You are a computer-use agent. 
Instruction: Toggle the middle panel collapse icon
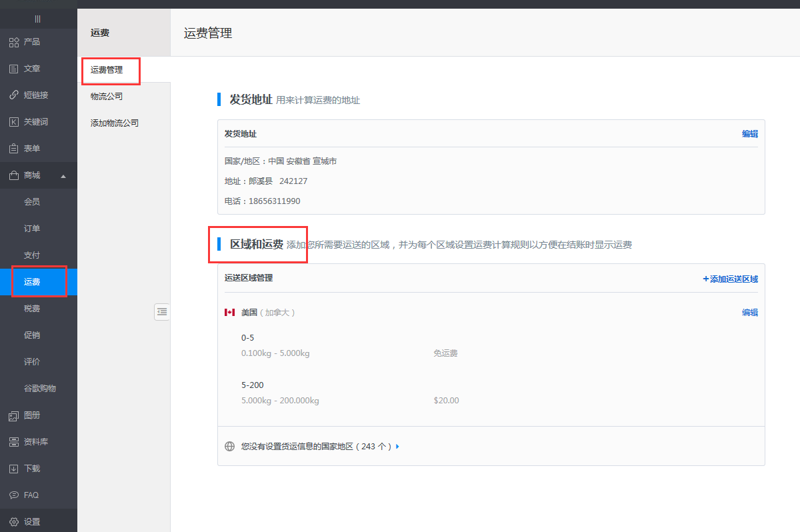pyautogui.click(x=162, y=311)
